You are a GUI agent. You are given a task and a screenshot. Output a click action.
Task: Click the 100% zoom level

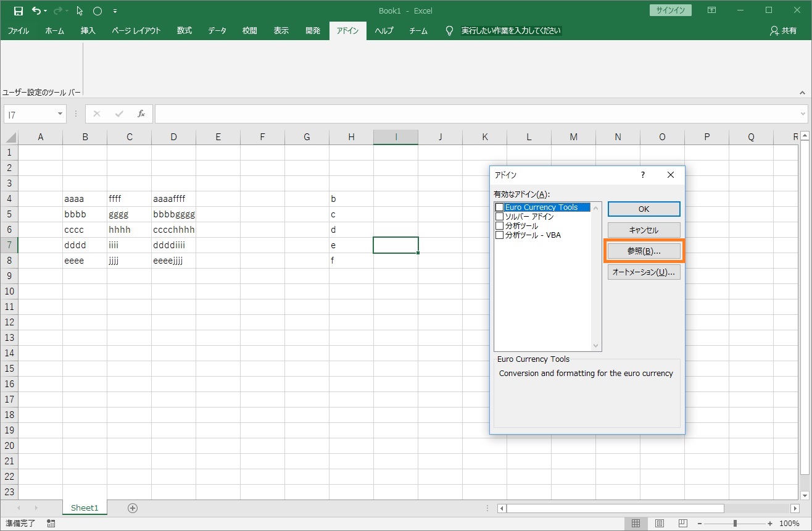pyautogui.click(x=789, y=524)
